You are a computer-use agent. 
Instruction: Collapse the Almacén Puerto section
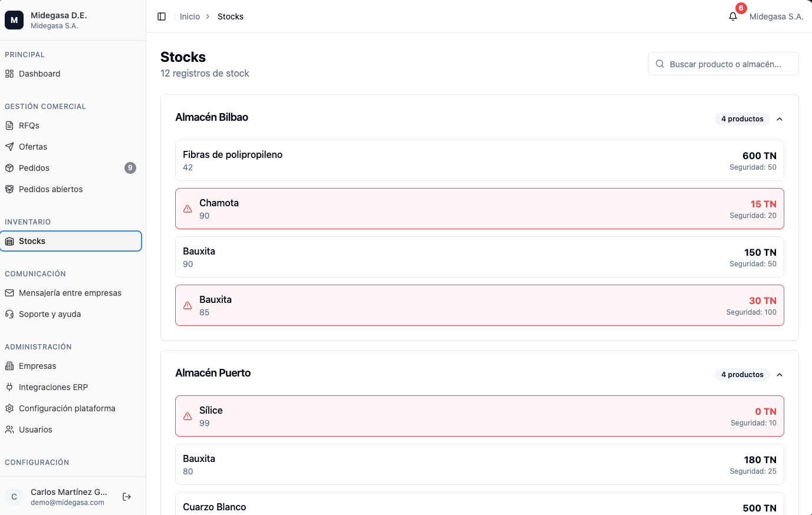(780, 375)
